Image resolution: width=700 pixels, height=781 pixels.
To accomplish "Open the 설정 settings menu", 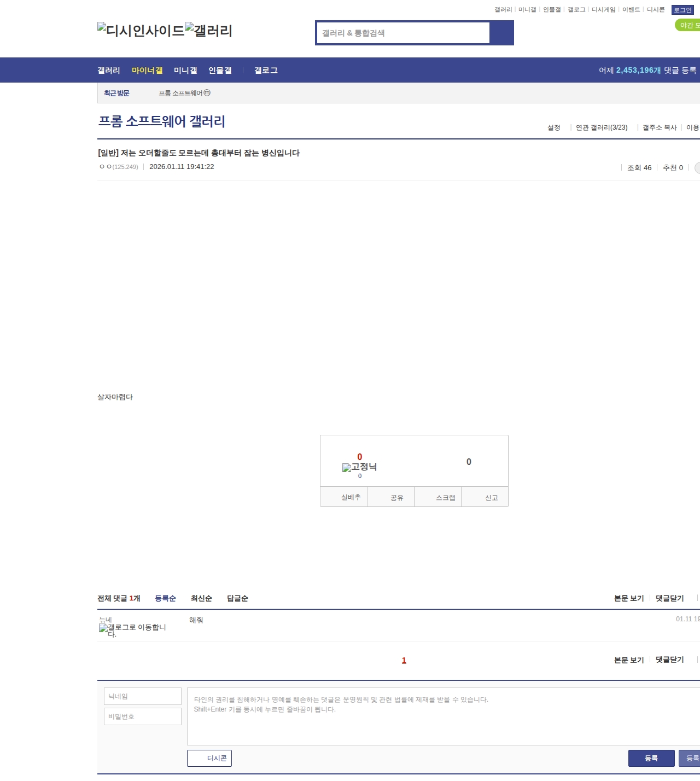I will coord(553,127).
